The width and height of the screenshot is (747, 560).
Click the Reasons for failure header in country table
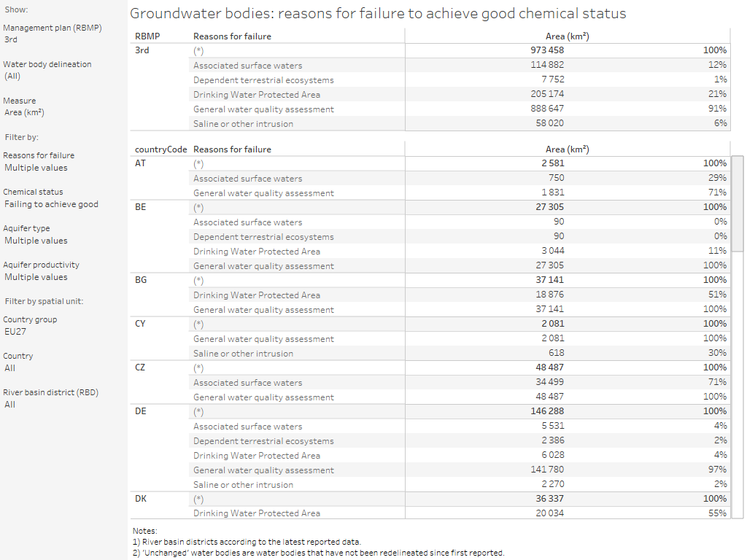[x=232, y=149]
